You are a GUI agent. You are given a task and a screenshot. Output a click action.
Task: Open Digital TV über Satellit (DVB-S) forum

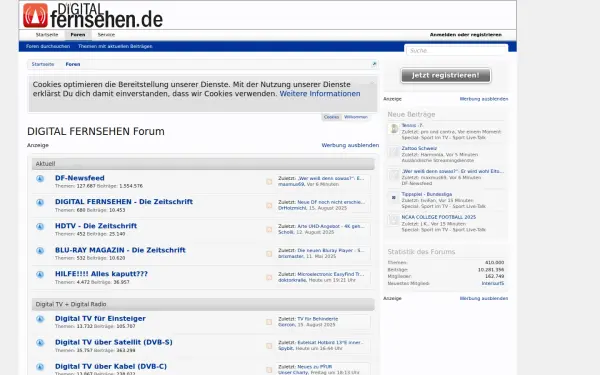(114, 342)
